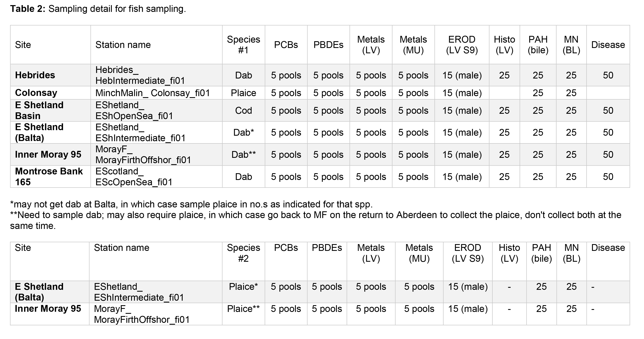Click station name Hebrides_ HebIntermediate_fi01
Screen dimensions: 644x339
click(x=140, y=75)
